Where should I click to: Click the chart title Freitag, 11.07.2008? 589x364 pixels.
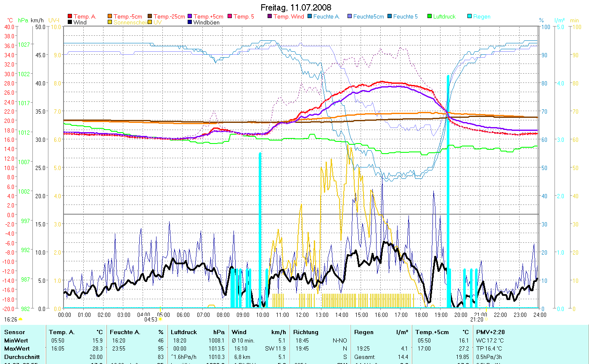coord(296,8)
